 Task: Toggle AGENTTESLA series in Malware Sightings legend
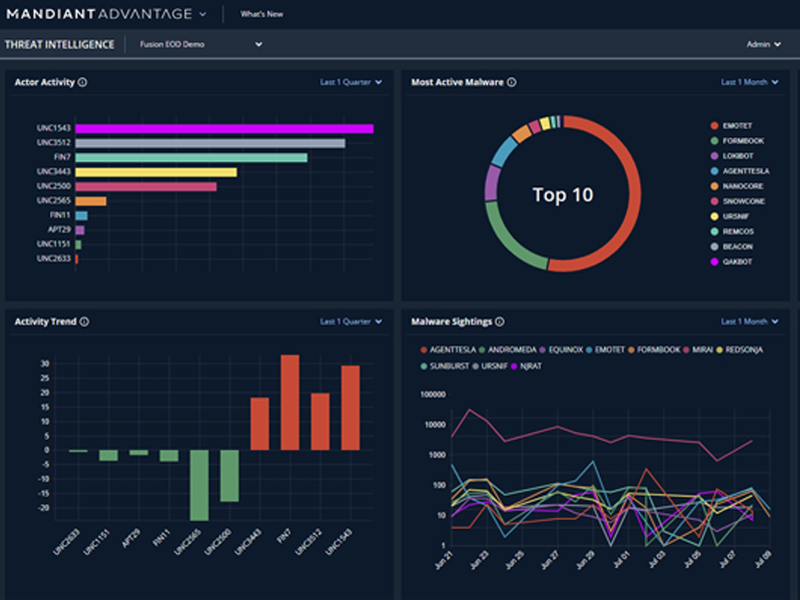(x=448, y=350)
